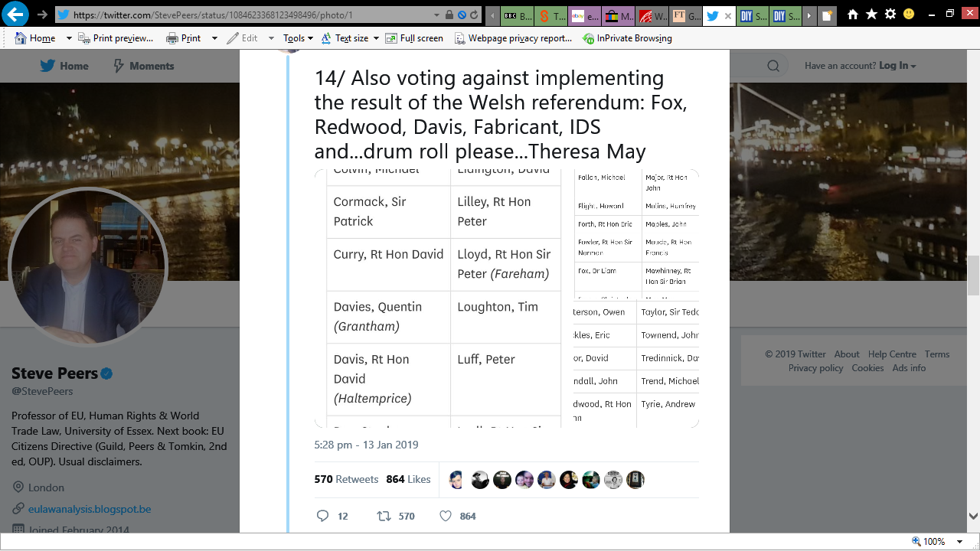
Task: Go to Twitter Moments tab
Action: tap(143, 66)
